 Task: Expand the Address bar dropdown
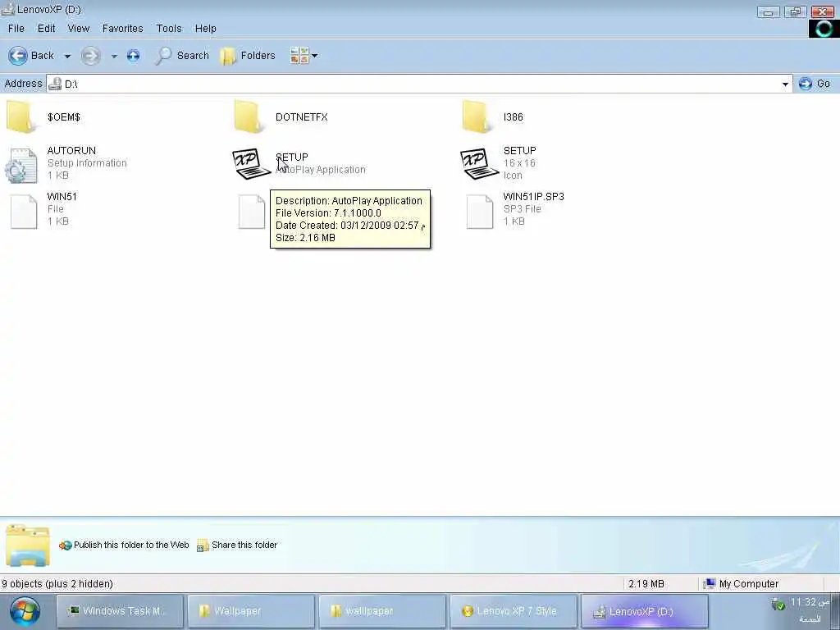click(x=785, y=84)
